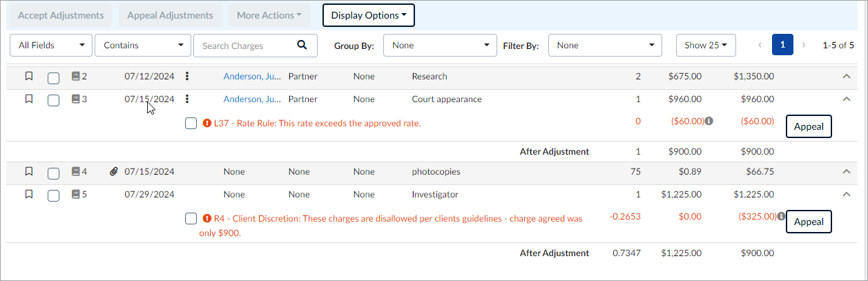Select checkbox for charge row 2
The height and width of the screenshot is (281, 868).
pyautogui.click(x=53, y=77)
